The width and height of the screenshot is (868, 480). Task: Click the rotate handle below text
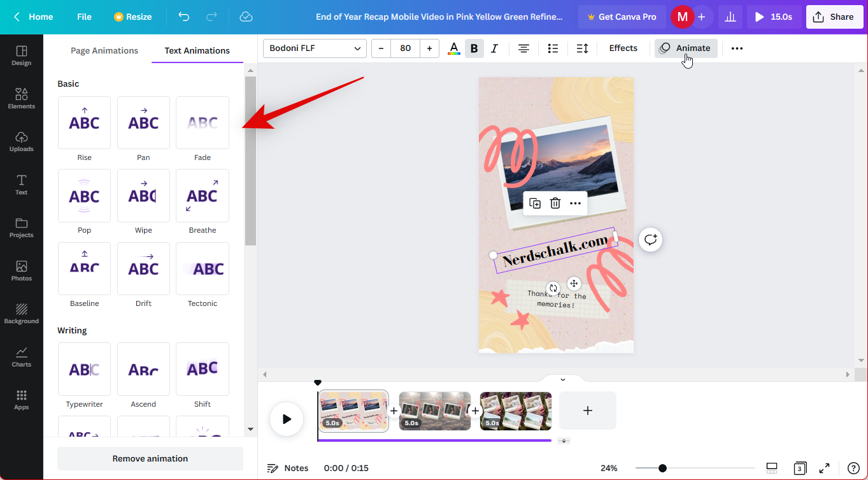tap(553, 288)
